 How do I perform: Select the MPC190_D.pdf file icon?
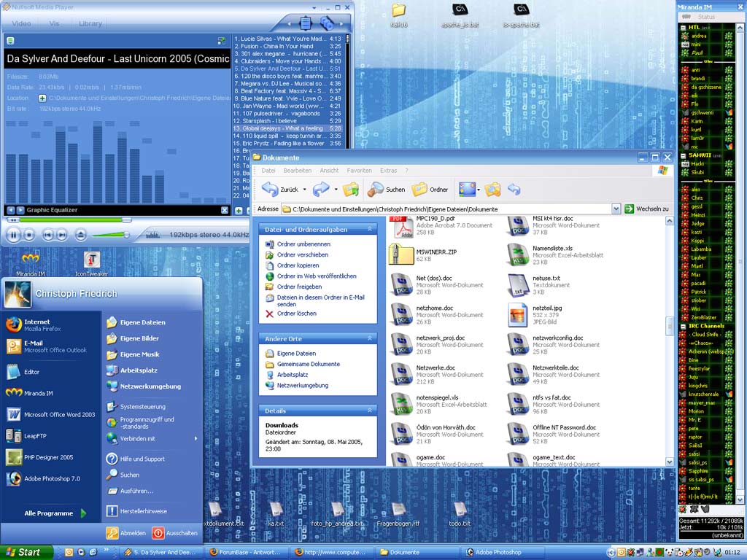(401, 227)
